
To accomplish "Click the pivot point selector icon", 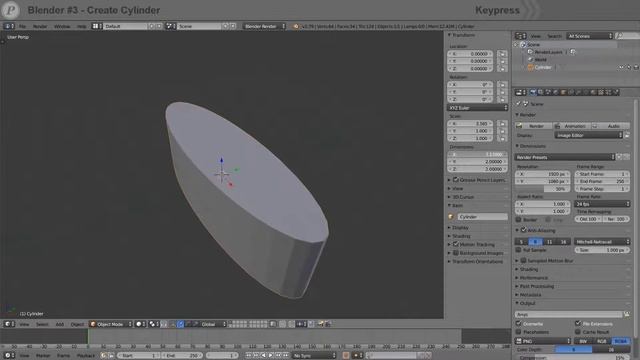I will click(153, 324).
